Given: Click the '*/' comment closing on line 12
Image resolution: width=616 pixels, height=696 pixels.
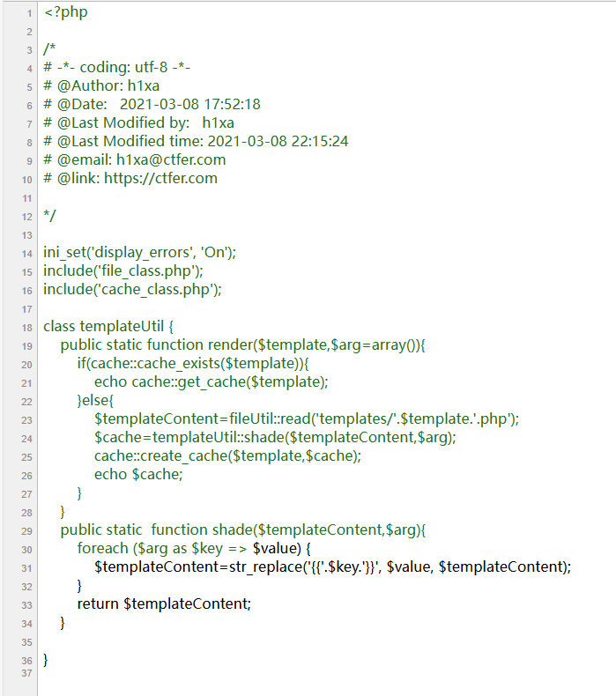Looking at the screenshot, I should tap(49, 215).
